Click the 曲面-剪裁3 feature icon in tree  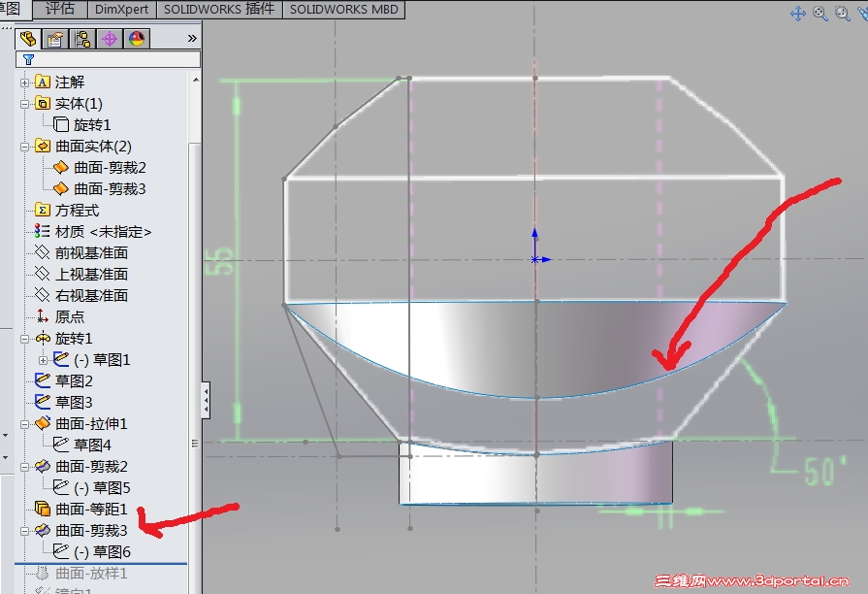43,530
